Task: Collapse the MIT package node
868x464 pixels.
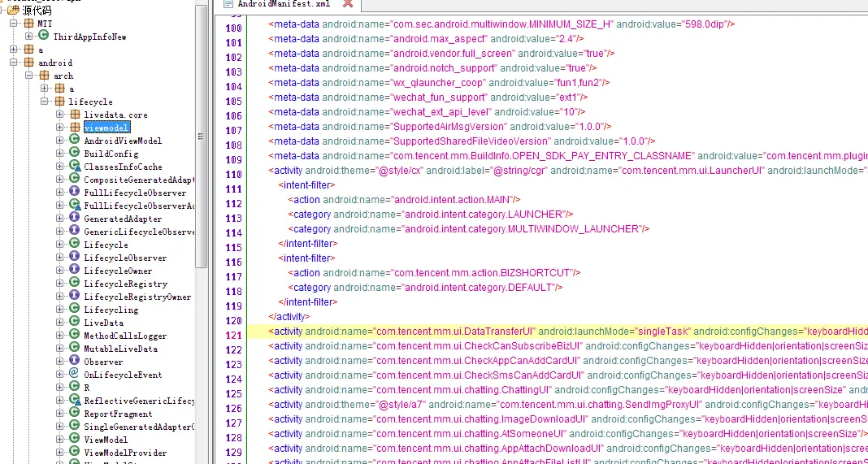Action: [x=14, y=24]
